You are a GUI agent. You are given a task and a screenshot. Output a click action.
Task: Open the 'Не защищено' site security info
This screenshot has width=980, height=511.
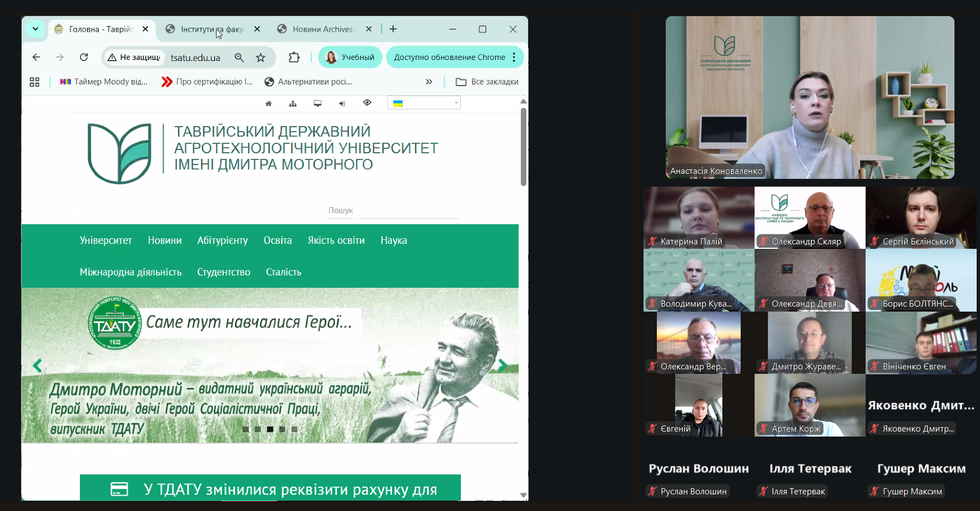click(x=134, y=57)
